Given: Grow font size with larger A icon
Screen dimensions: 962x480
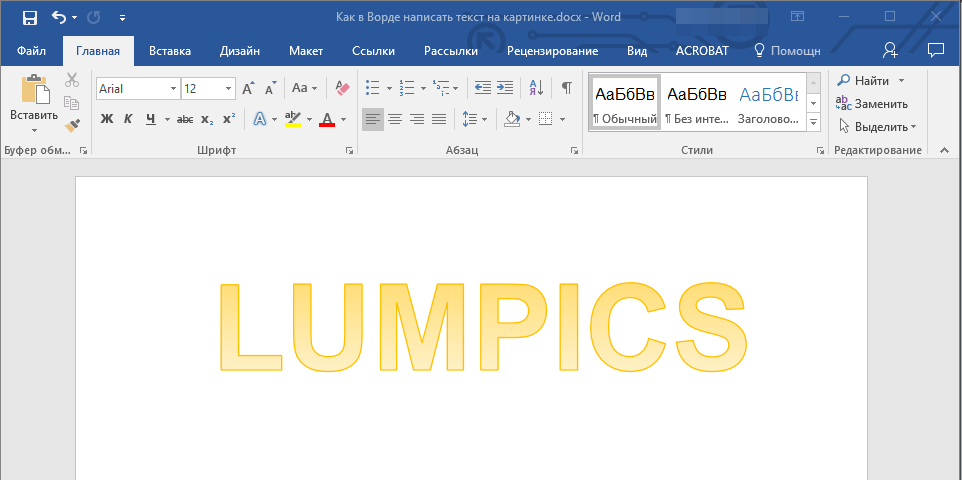Looking at the screenshot, I should (248, 88).
